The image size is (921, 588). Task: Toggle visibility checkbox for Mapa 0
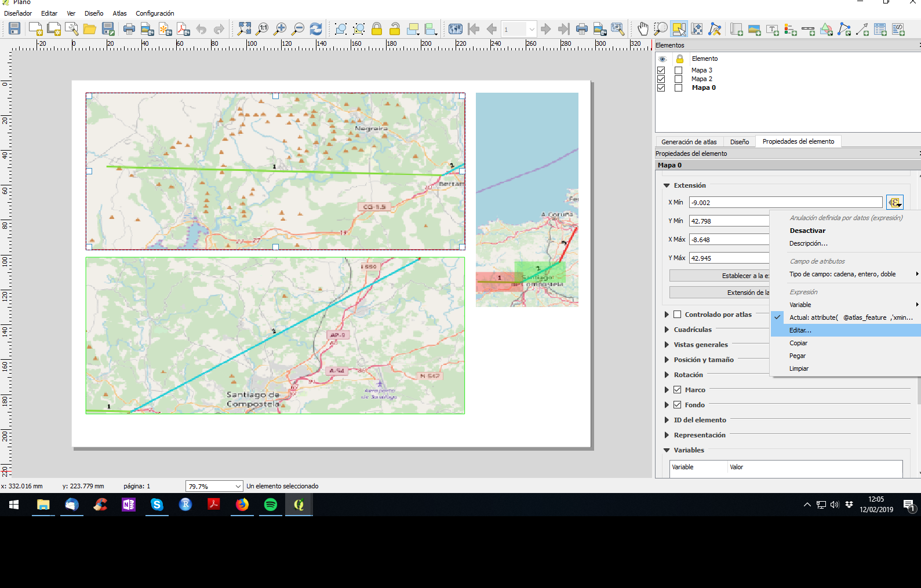(661, 87)
